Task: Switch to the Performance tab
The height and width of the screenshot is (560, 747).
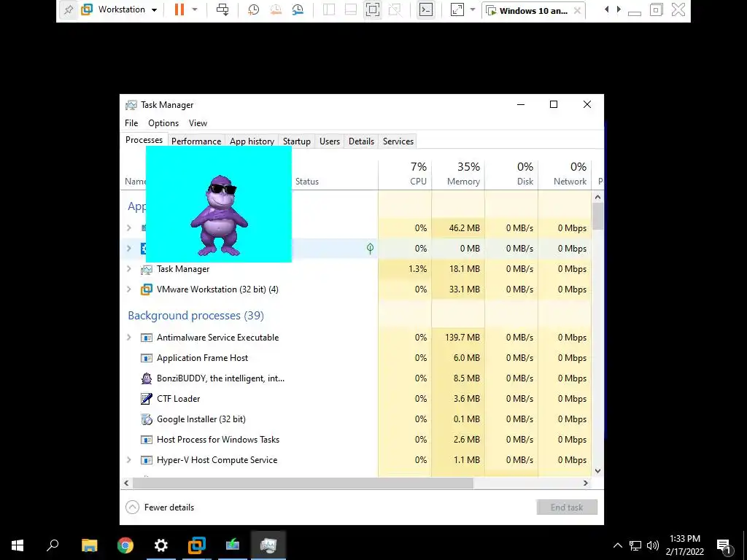Action: tap(196, 141)
